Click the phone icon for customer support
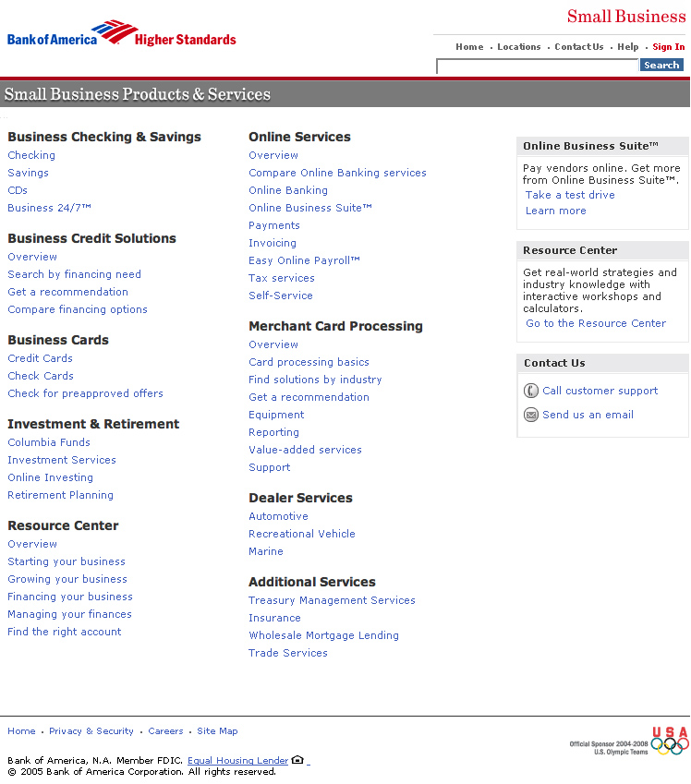Image resolution: width=691 pixels, height=784 pixels. [531, 391]
